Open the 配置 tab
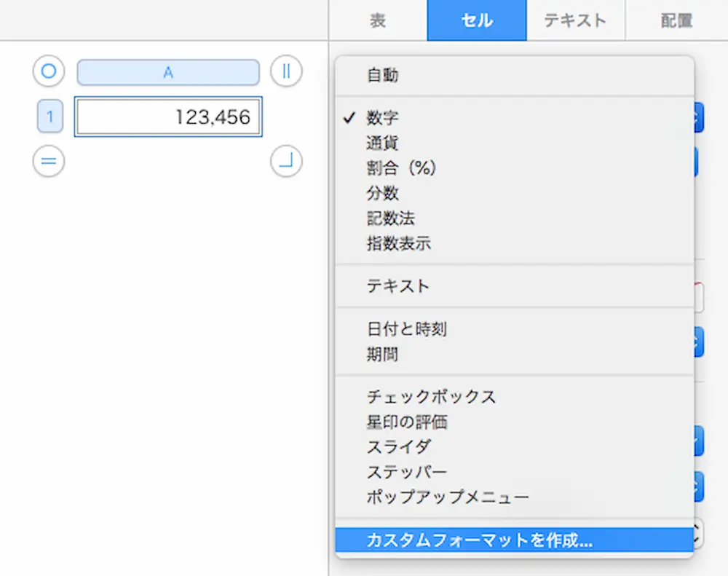 (676, 20)
